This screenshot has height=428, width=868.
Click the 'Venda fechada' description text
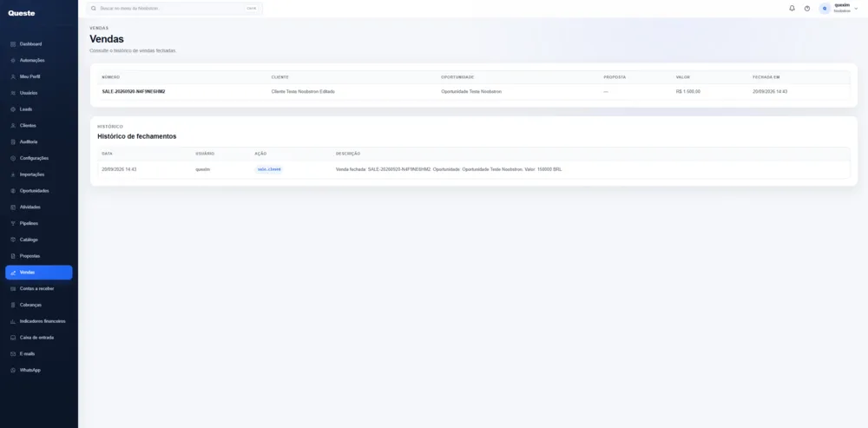tap(449, 169)
